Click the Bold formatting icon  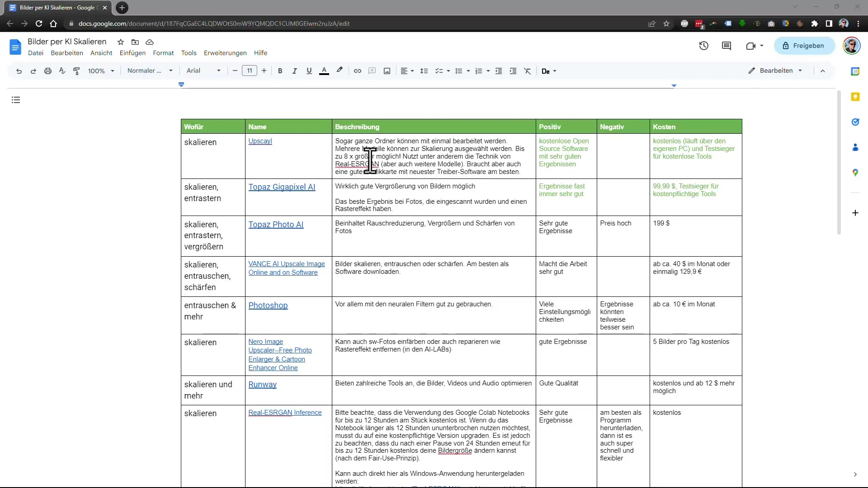click(280, 71)
